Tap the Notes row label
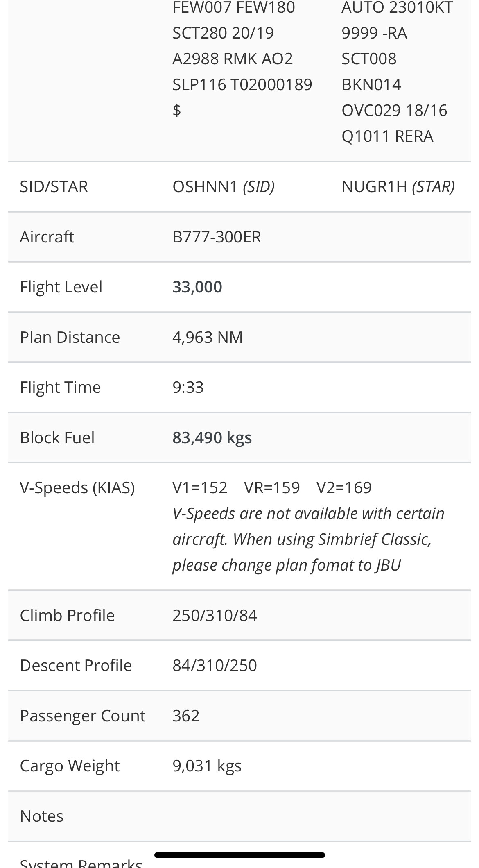The image size is (479, 868). (x=42, y=816)
